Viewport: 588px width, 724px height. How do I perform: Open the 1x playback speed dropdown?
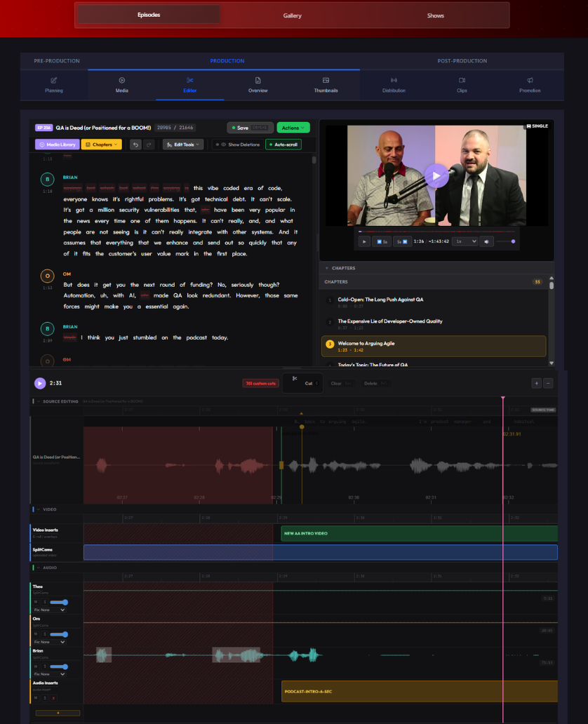coord(465,241)
